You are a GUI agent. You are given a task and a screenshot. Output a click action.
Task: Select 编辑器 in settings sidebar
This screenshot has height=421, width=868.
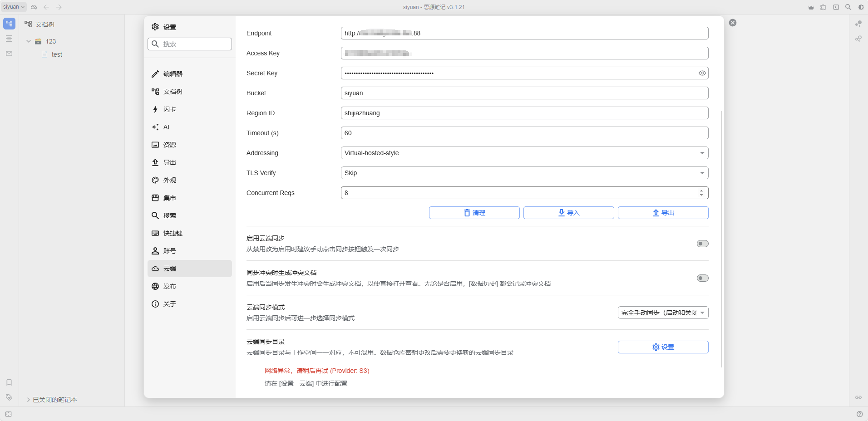[x=173, y=74]
